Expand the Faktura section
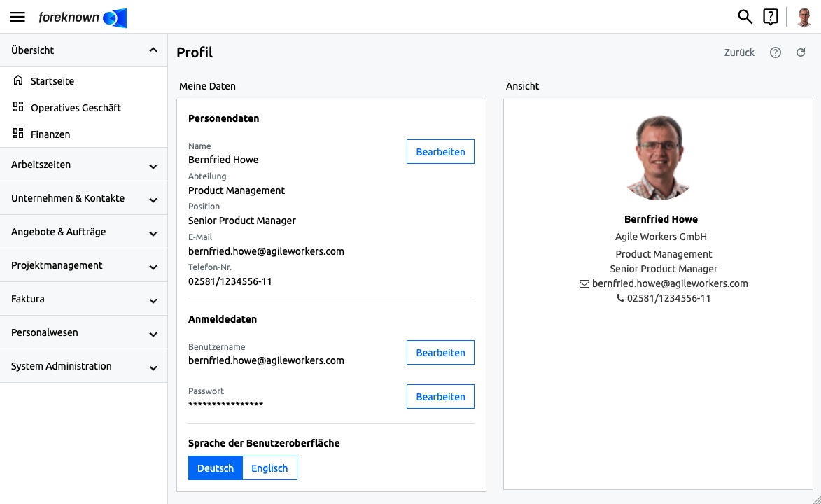 click(x=84, y=299)
